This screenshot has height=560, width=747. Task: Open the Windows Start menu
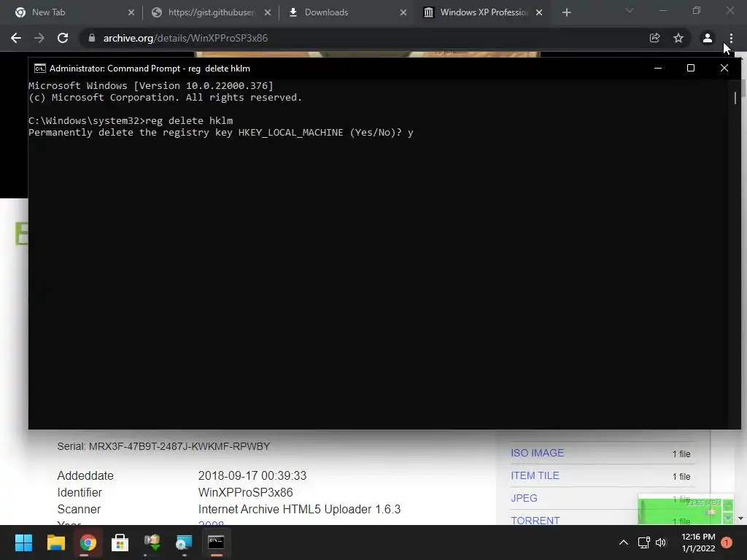click(x=23, y=542)
